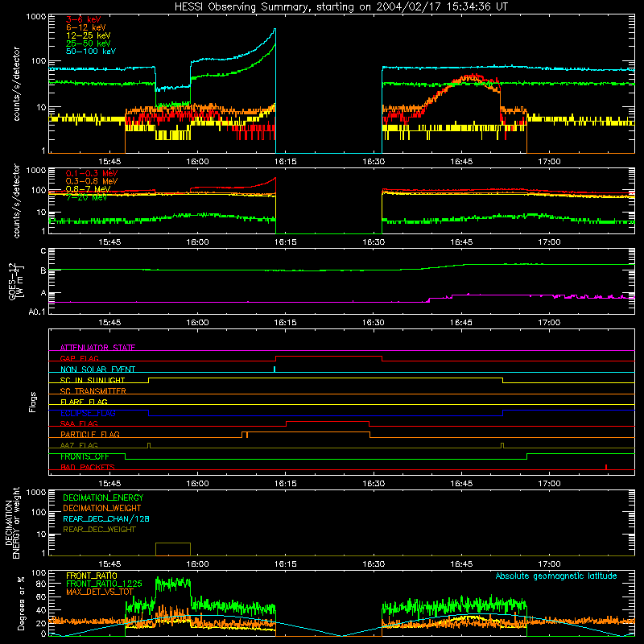This screenshot has width=644, height=644.
Task: Choose the REAR_DEC_CHAN/128 legend label
Action: (x=106, y=518)
